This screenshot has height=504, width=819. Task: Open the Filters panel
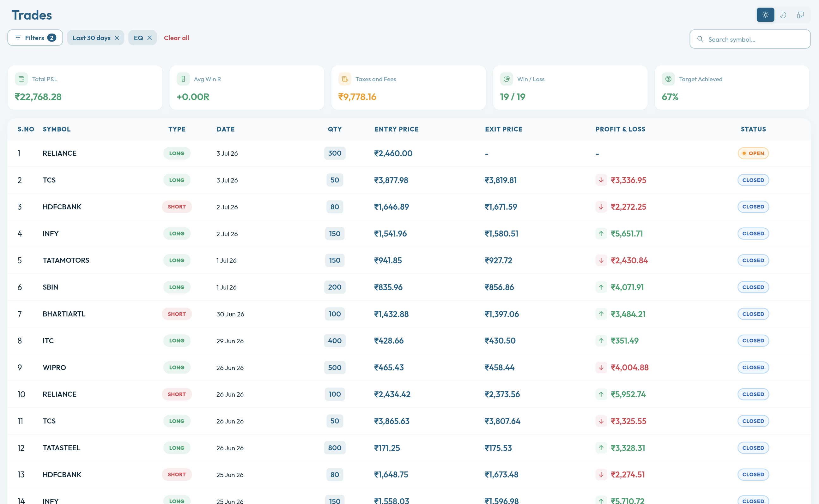tap(35, 38)
